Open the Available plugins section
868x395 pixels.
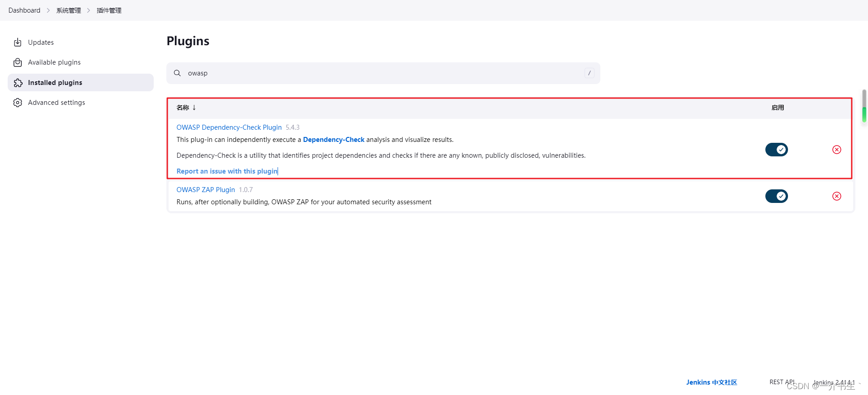click(80, 62)
